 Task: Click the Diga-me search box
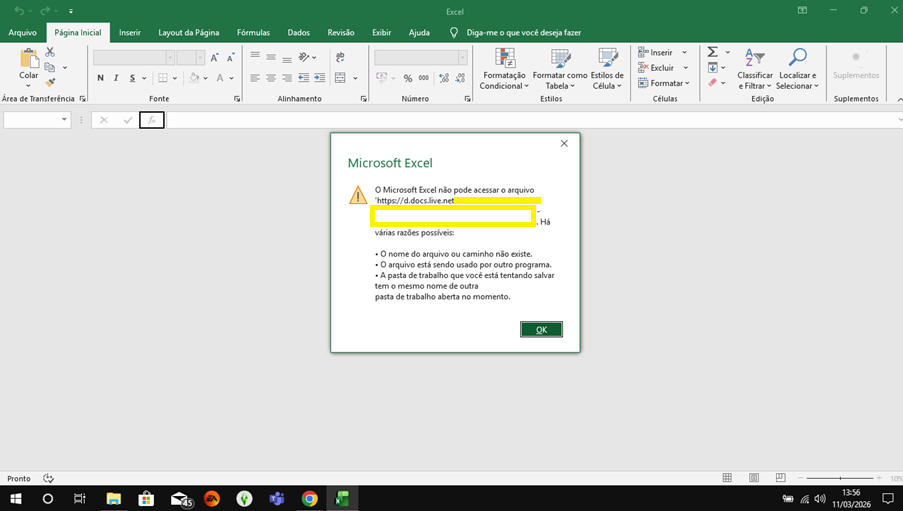pos(523,33)
